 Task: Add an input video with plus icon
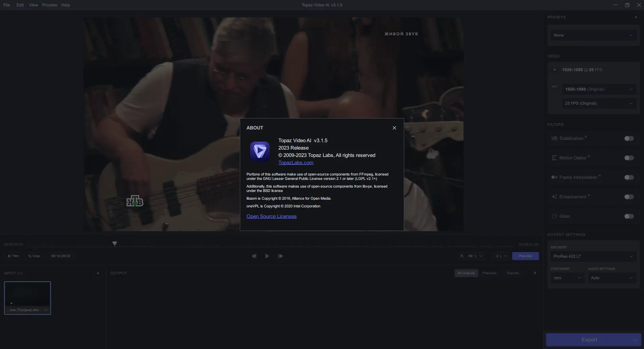coord(98,273)
